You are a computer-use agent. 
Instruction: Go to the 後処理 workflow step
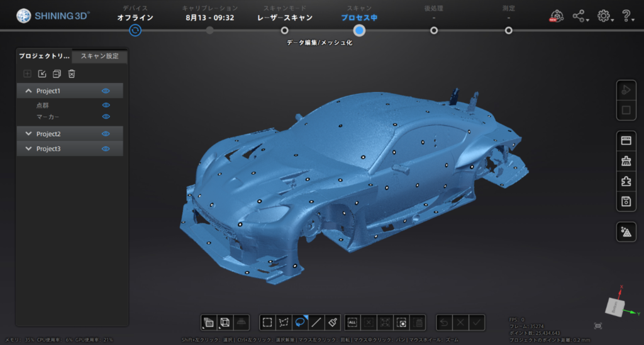434,30
